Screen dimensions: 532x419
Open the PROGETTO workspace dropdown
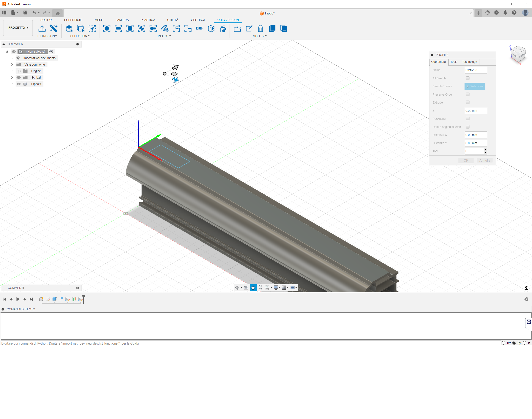(x=18, y=28)
